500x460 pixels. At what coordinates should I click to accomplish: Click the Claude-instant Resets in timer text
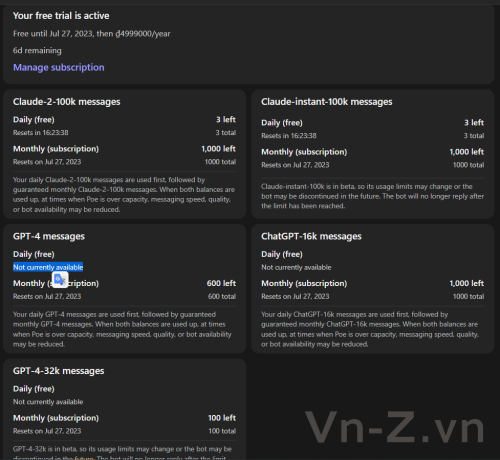click(x=289, y=136)
